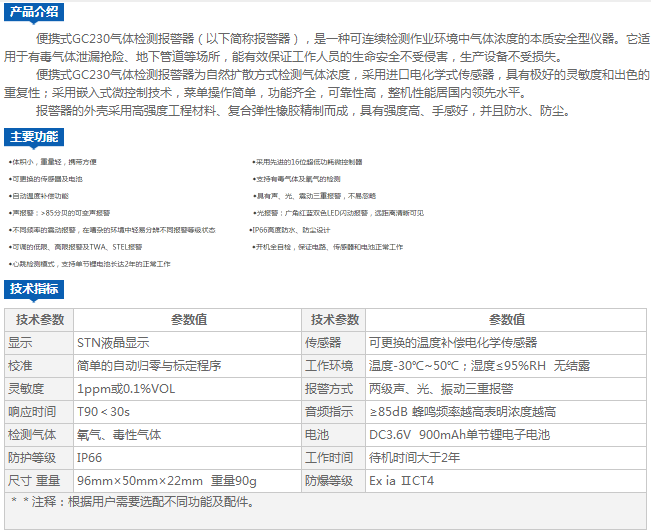Select the feature line '可更换的传感器及电池'

(x=46, y=179)
